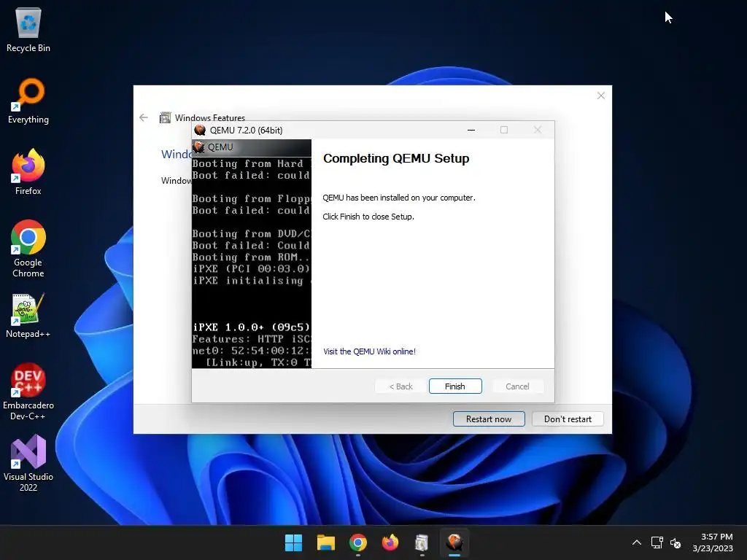This screenshot has width=747, height=560.
Task: Open the network status tray icon
Action: click(657, 542)
